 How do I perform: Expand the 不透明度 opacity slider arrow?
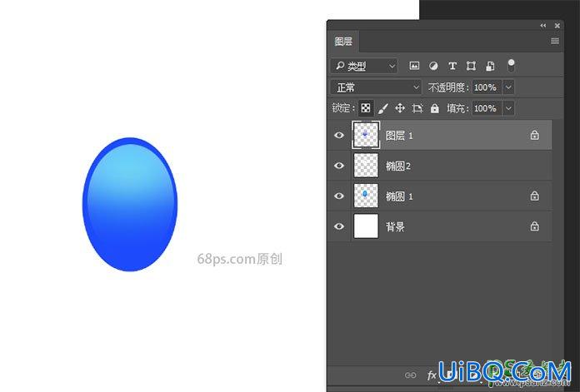coord(508,87)
